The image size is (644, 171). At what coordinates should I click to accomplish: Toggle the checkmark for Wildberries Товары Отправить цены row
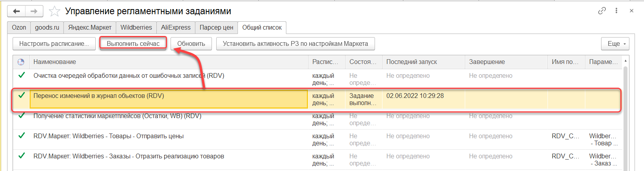[22, 136]
